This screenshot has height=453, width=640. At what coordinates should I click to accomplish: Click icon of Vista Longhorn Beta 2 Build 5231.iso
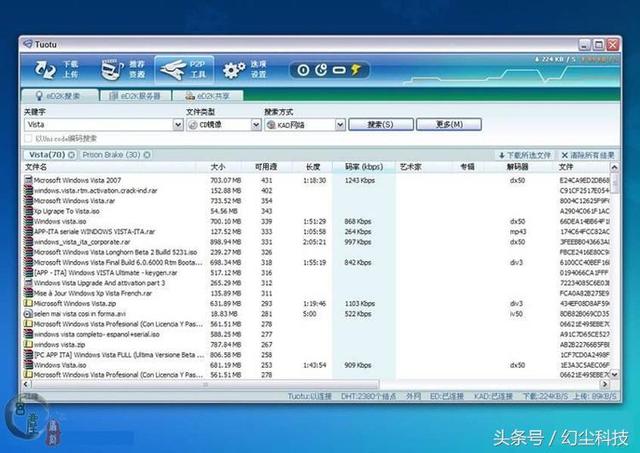28,252
